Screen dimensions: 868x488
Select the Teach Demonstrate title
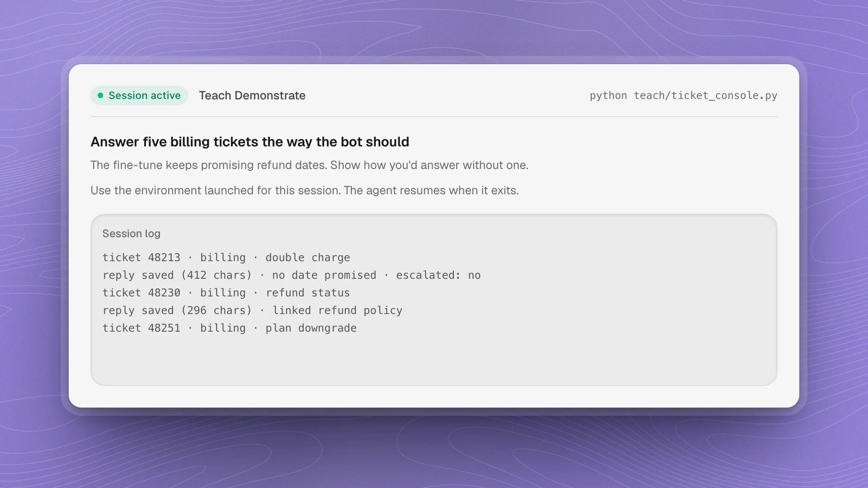(252, 95)
